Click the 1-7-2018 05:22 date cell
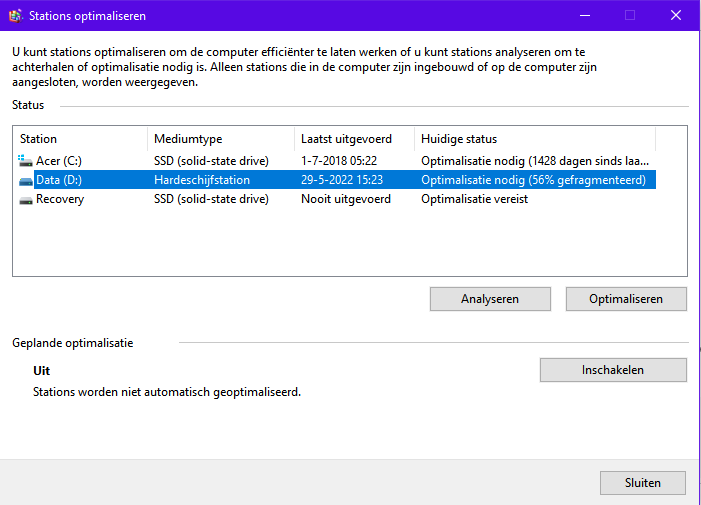701x505 pixels. (339, 160)
